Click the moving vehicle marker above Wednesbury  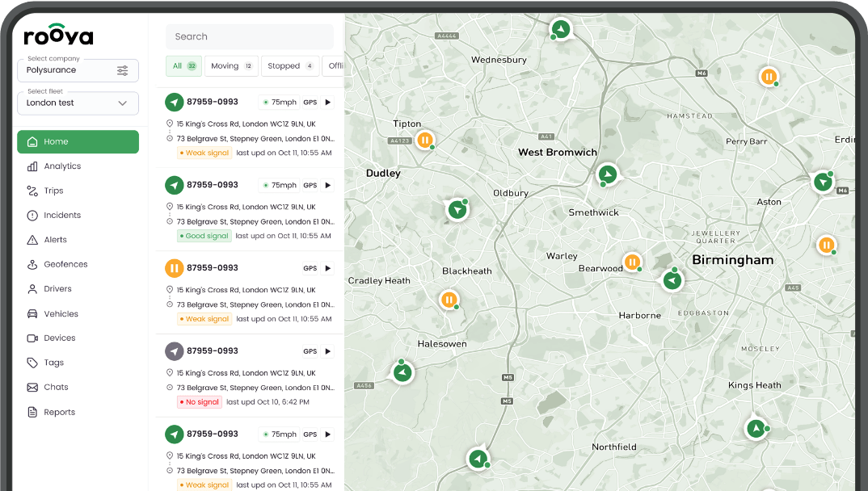(x=561, y=29)
